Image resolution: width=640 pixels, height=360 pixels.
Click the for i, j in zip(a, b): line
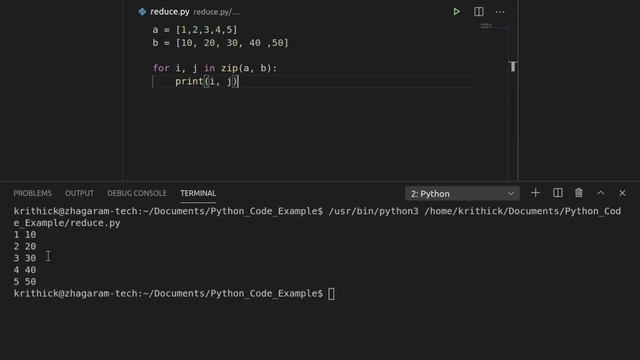coord(215,68)
